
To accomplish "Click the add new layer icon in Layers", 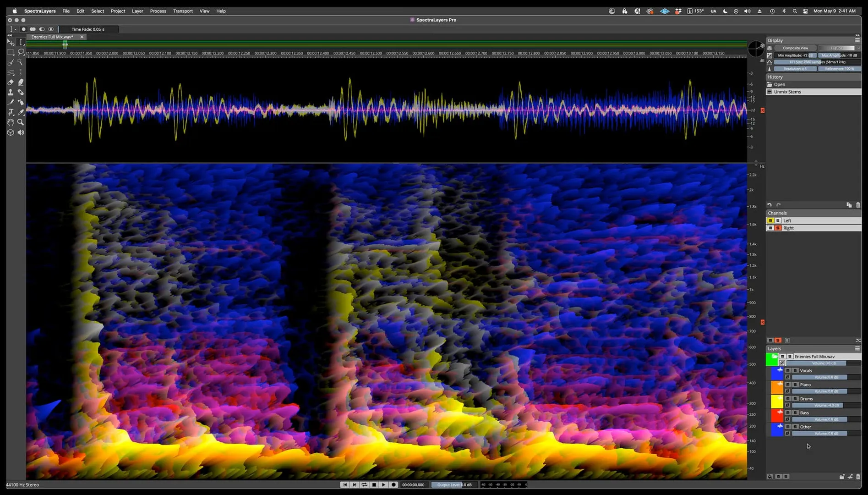I will click(x=850, y=477).
